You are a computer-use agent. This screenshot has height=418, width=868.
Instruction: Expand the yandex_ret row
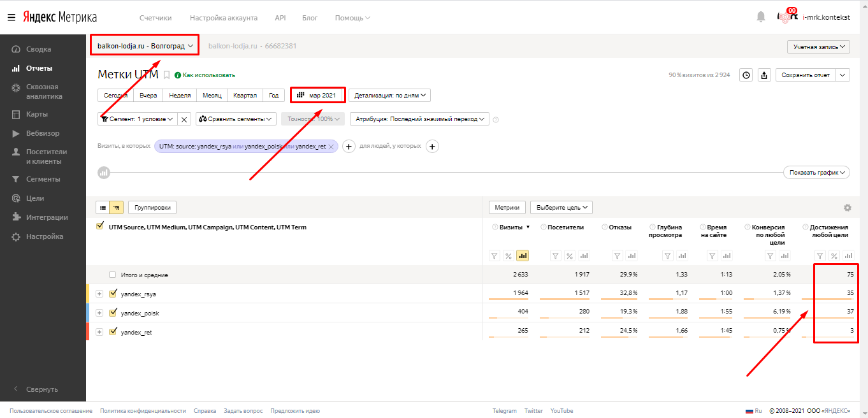tap(99, 332)
